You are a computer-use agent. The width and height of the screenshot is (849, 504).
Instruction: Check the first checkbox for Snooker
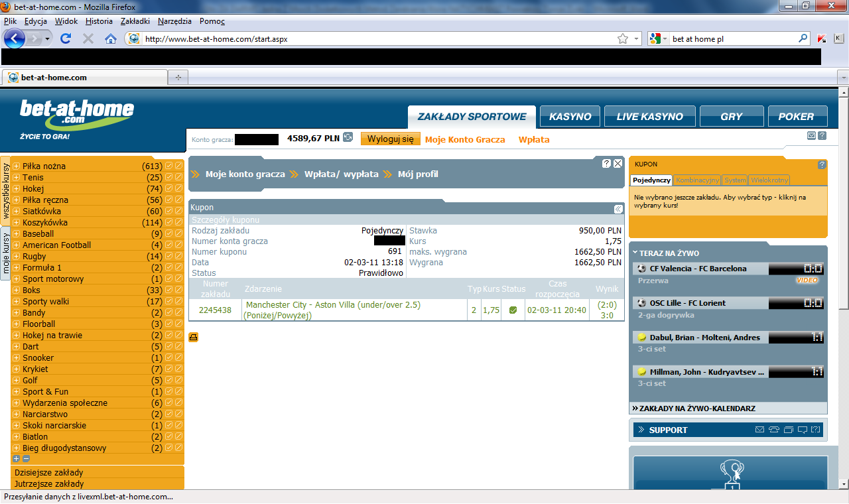169,357
